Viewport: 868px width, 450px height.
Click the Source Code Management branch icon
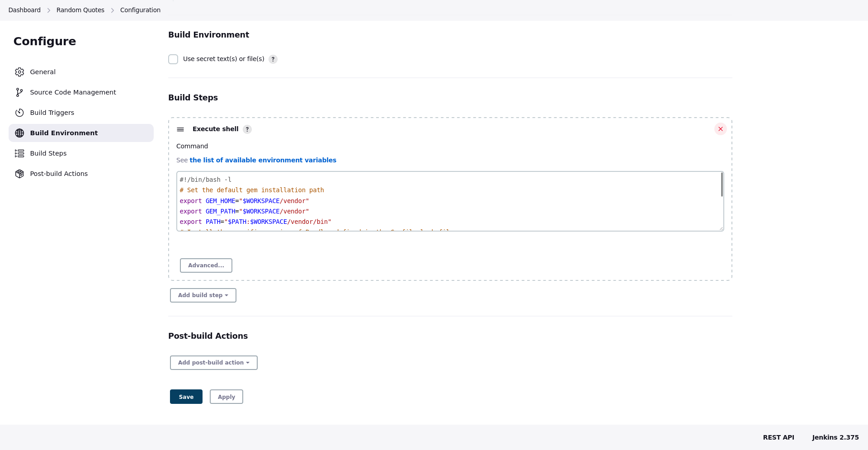click(x=19, y=92)
